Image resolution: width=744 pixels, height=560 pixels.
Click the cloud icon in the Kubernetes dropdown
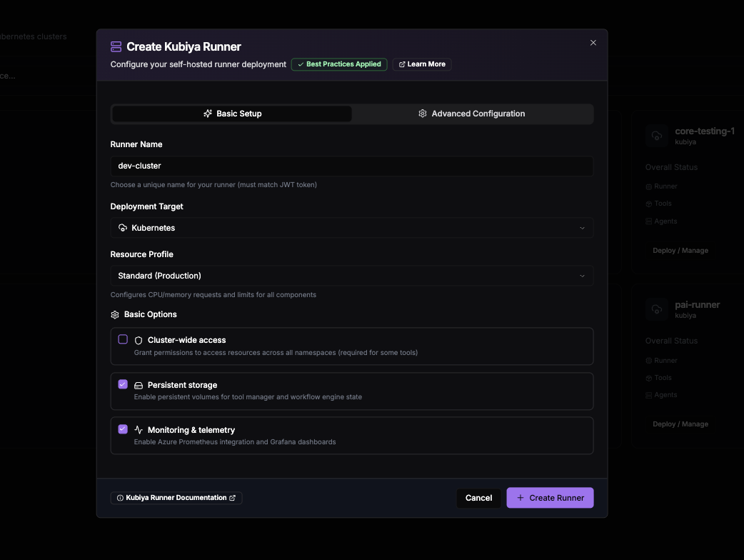(122, 228)
